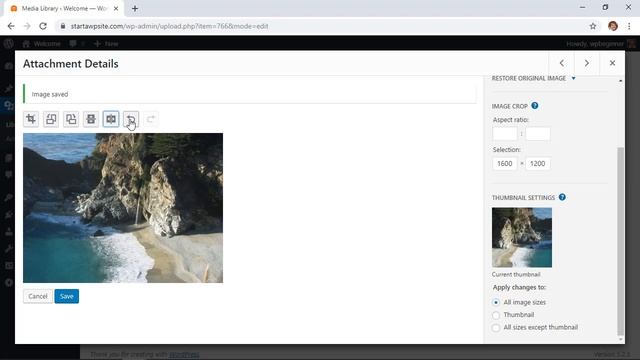Click the Current thumbnail caption
The height and width of the screenshot is (360, 640).
516,274
